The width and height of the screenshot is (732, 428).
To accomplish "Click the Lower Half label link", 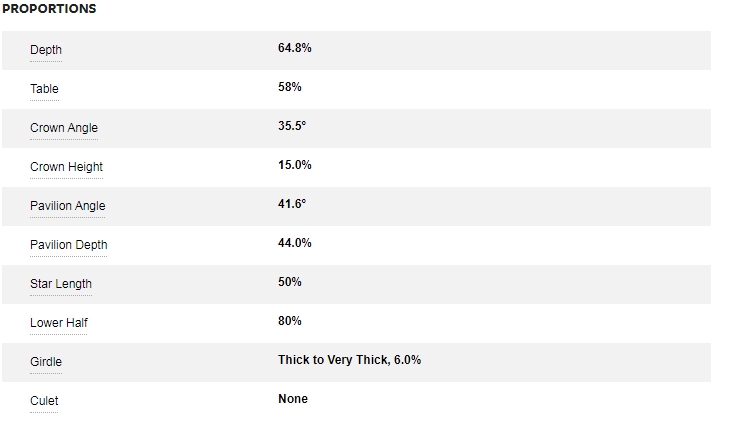I will tap(59, 323).
